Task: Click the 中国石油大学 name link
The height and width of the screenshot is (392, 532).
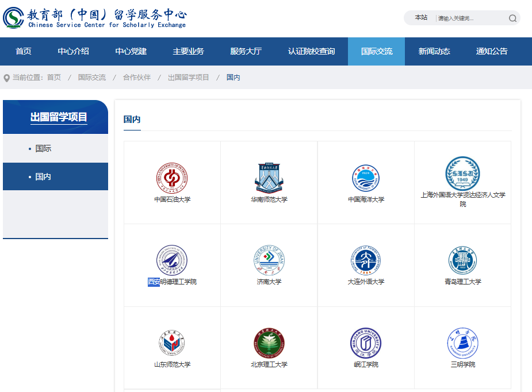Action: pos(172,199)
